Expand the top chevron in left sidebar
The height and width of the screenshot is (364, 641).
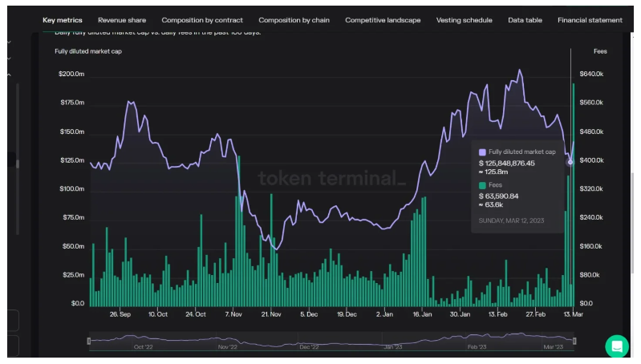[9, 42]
